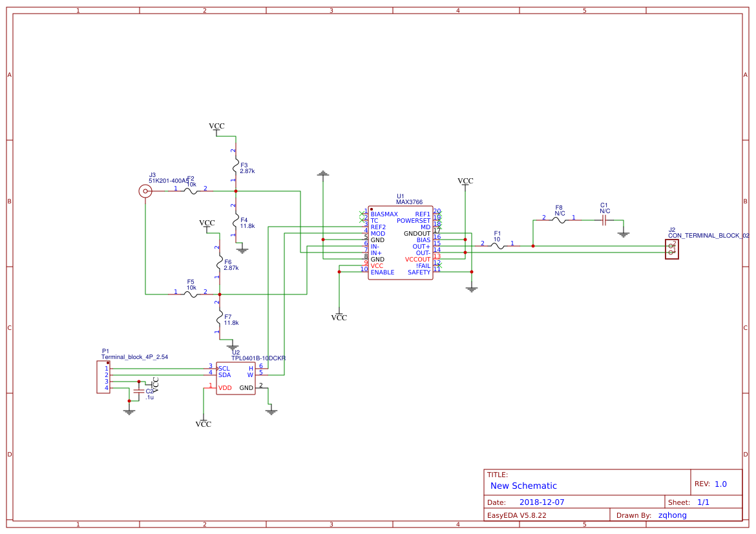Viewport: 756px width, 534px height.
Task: Click the Drawn By zqhong name
Action: click(673, 515)
